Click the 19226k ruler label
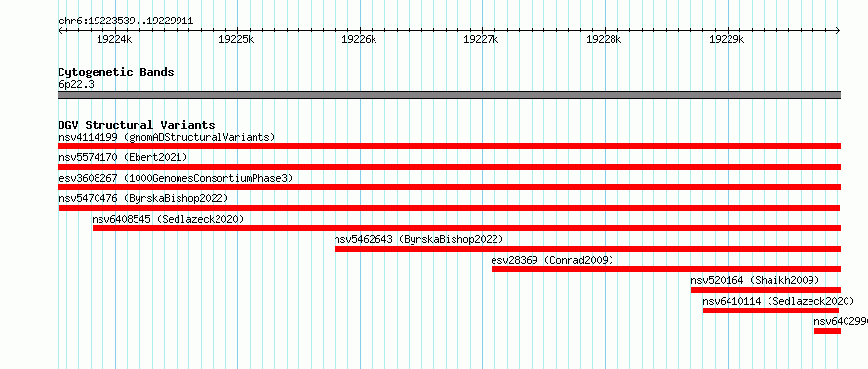This screenshot has width=868, height=369. click(x=359, y=39)
